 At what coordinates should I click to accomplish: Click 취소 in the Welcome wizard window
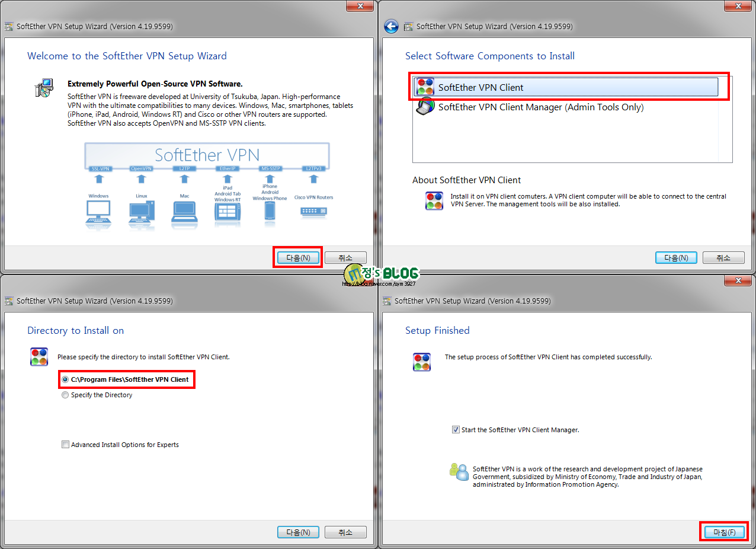point(345,258)
